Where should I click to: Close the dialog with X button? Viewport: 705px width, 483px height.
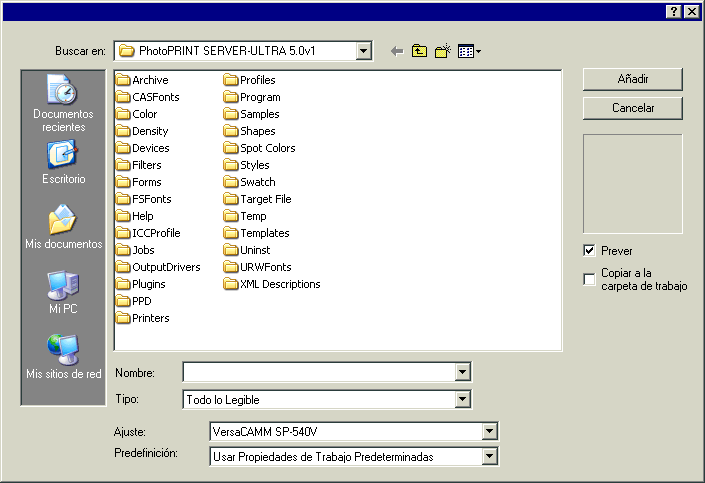[692, 11]
